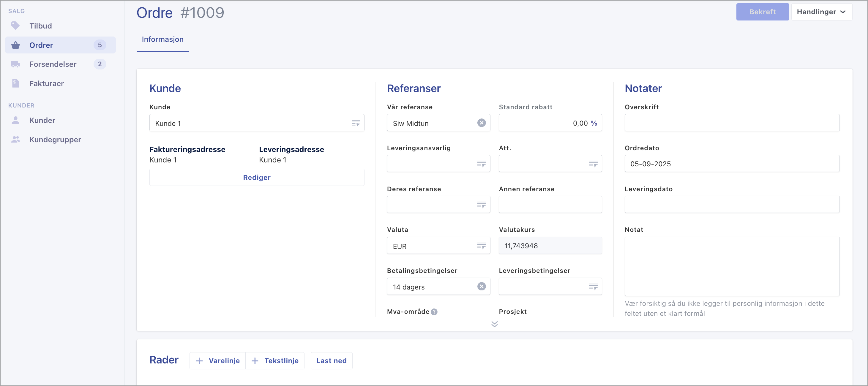Open the Leveringsbetingelser dropdown list
Screen dimensions: 868x386
(594, 287)
